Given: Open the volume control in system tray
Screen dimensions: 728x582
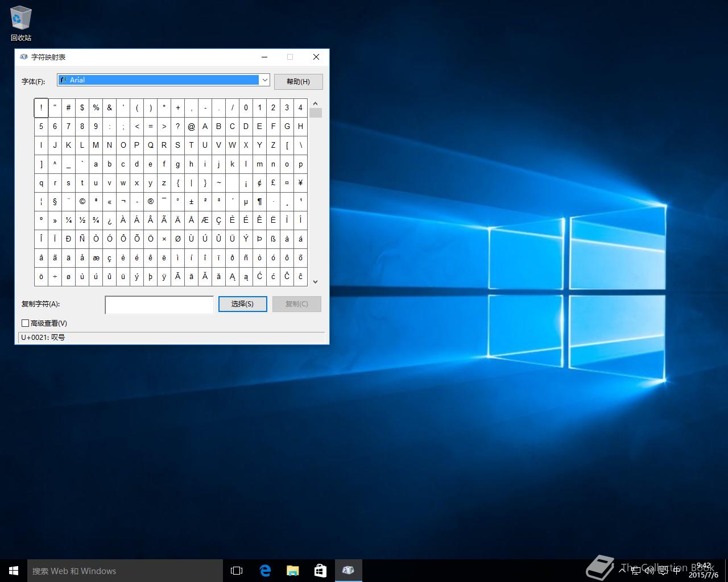Looking at the screenshot, I should [x=649, y=571].
